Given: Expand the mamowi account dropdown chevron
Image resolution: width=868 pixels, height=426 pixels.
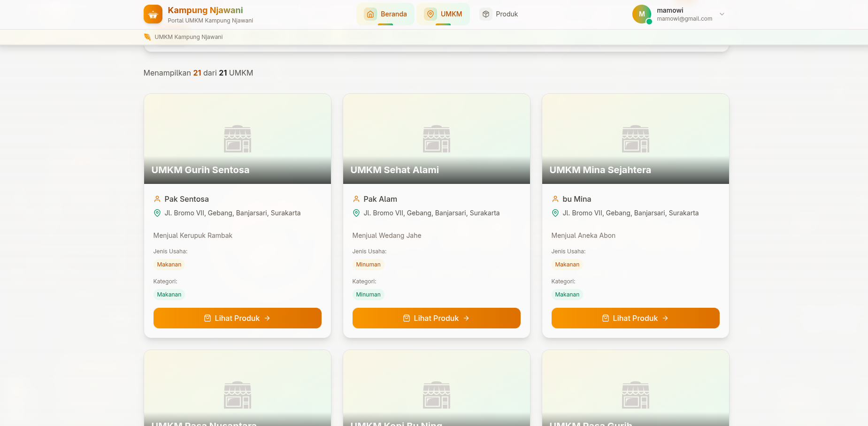Looking at the screenshot, I should [x=722, y=14].
